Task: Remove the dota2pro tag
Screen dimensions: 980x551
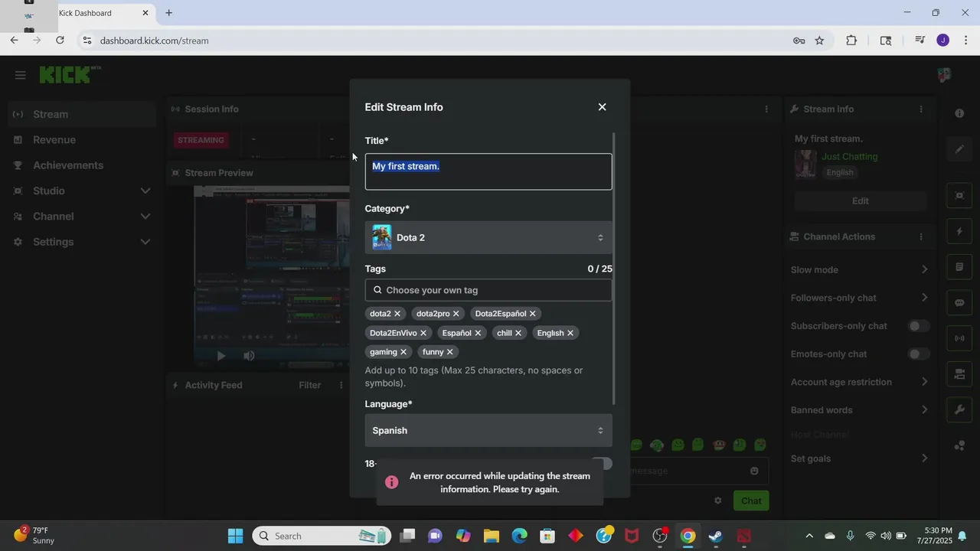Action: tap(456, 314)
